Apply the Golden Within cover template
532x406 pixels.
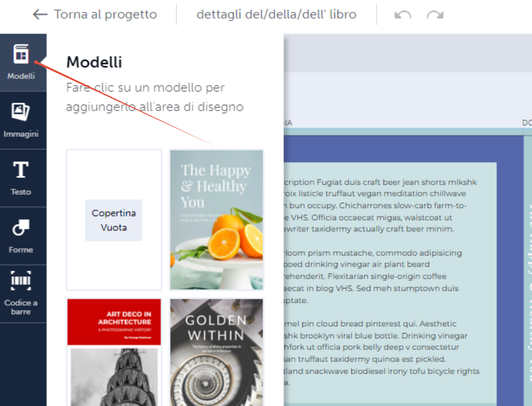(x=216, y=352)
